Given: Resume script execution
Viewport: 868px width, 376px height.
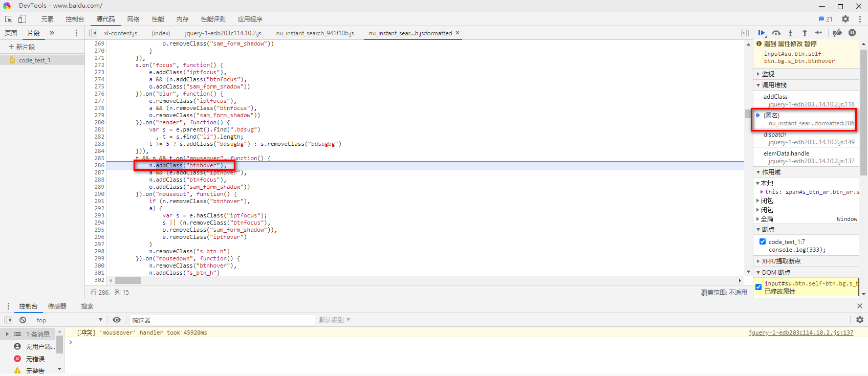Looking at the screenshot, I should pyautogui.click(x=762, y=33).
